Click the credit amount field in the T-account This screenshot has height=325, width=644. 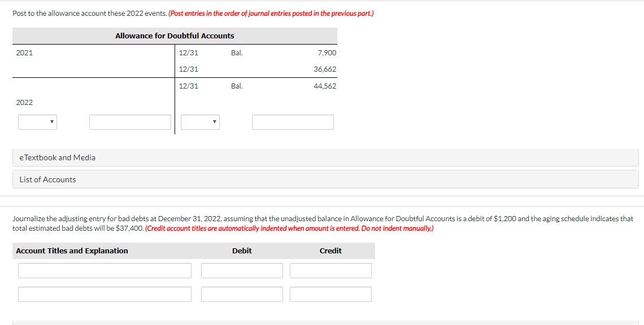coord(293,122)
